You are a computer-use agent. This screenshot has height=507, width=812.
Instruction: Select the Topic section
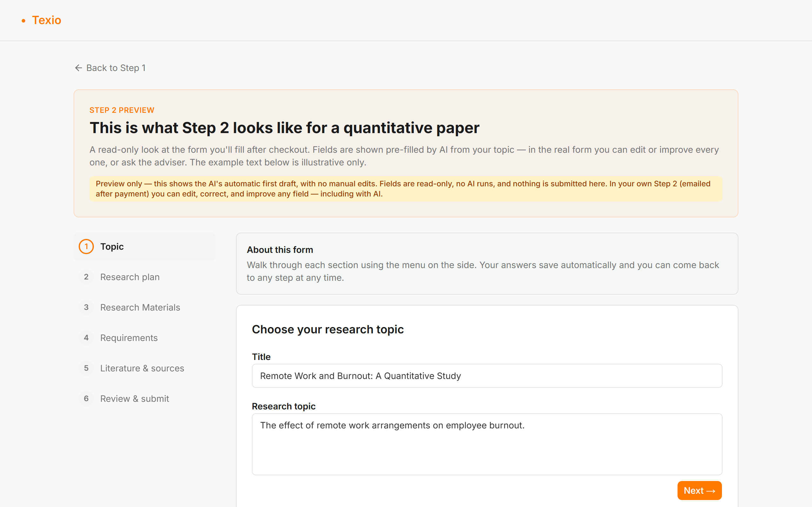click(x=145, y=247)
